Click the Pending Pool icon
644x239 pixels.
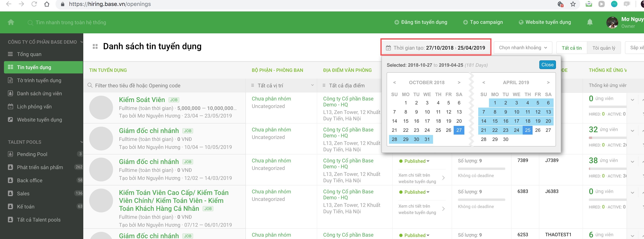click(10, 154)
